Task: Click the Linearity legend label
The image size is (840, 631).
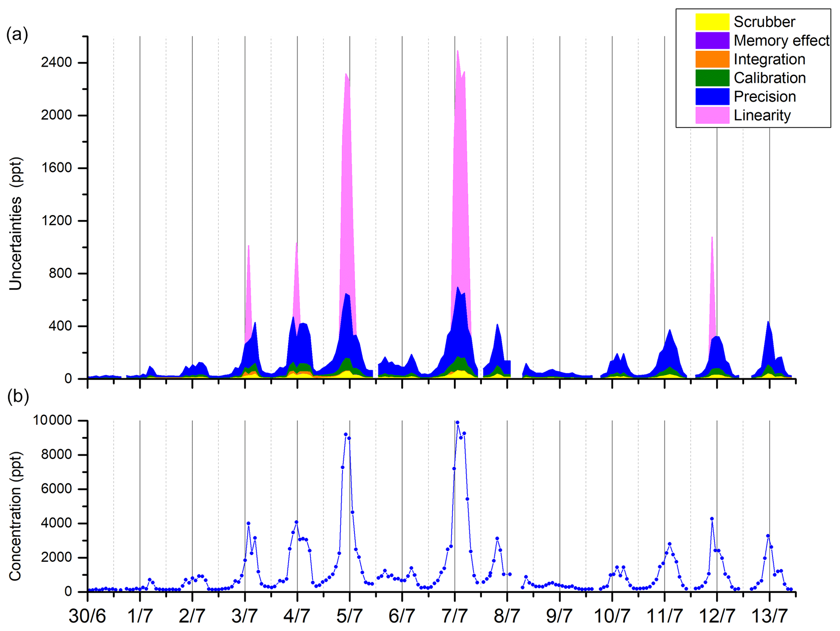Action: tap(762, 115)
